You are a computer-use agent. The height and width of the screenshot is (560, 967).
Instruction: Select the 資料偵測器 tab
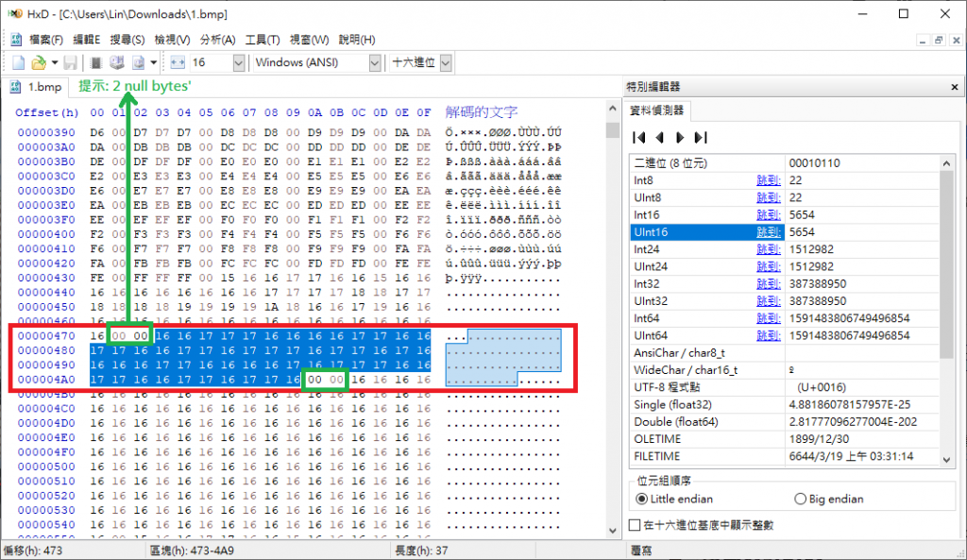[656, 110]
